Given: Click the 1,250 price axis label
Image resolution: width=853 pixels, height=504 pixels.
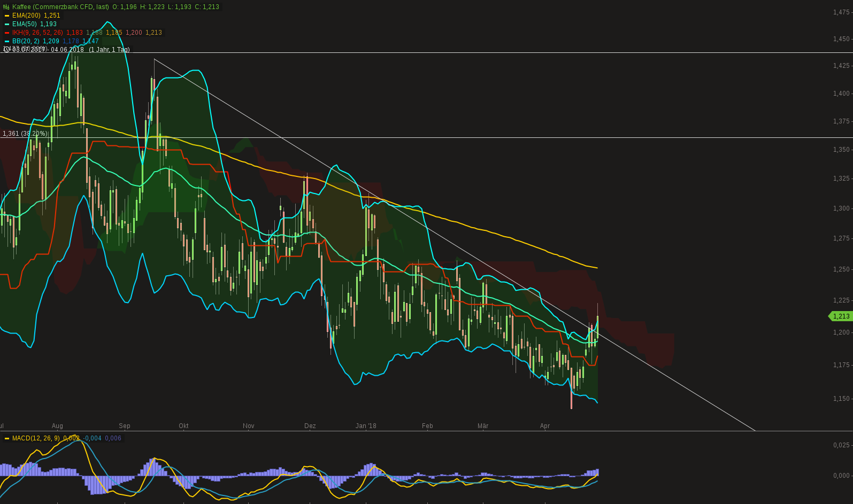Looking at the screenshot, I should 841,269.
